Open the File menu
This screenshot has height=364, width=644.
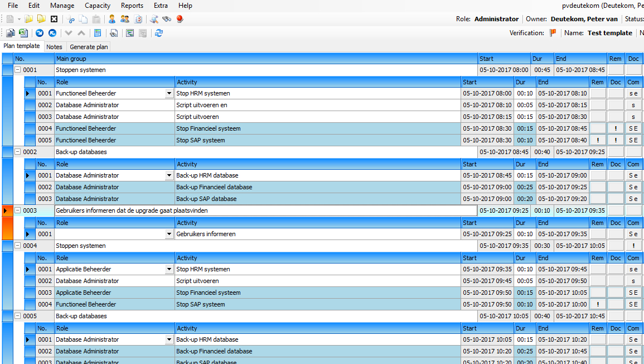click(13, 6)
